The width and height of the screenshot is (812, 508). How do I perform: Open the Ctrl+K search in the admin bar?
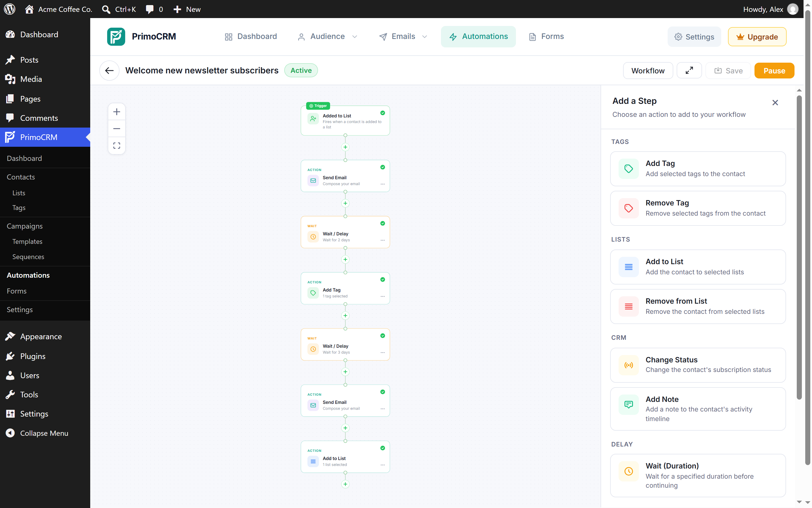pyautogui.click(x=119, y=9)
